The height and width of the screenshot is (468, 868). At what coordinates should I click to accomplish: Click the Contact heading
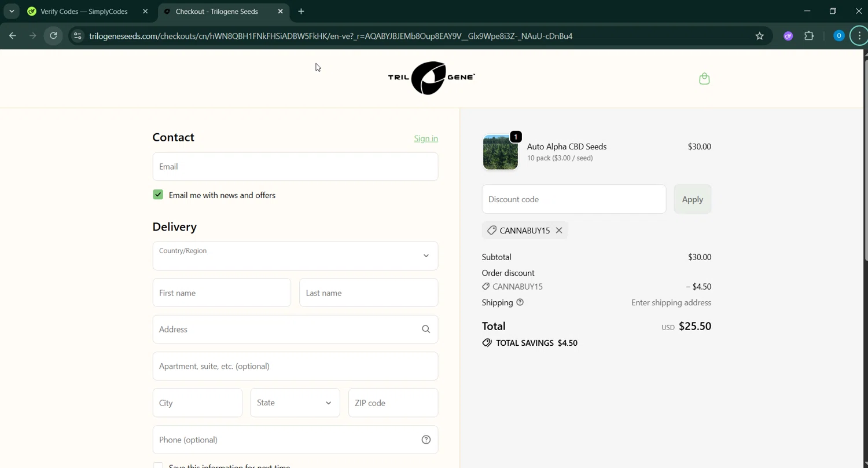173,137
